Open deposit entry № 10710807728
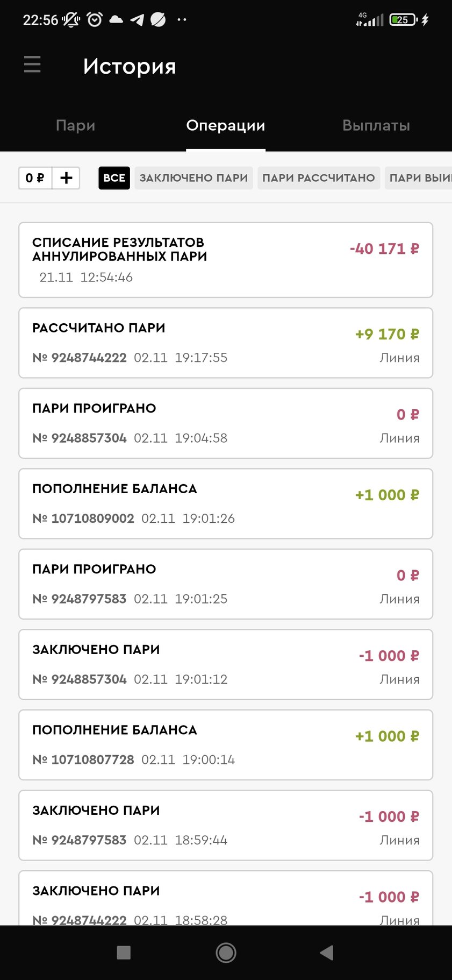This screenshot has height=980, width=452. pyautogui.click(x=226, y=745)
